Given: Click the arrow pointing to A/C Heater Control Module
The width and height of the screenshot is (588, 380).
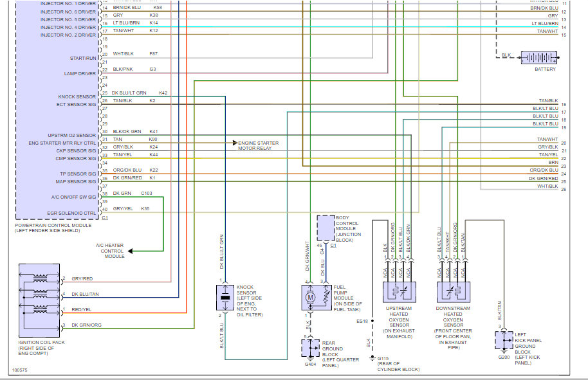Looking at the screenshot, I should tap(131, 251).
